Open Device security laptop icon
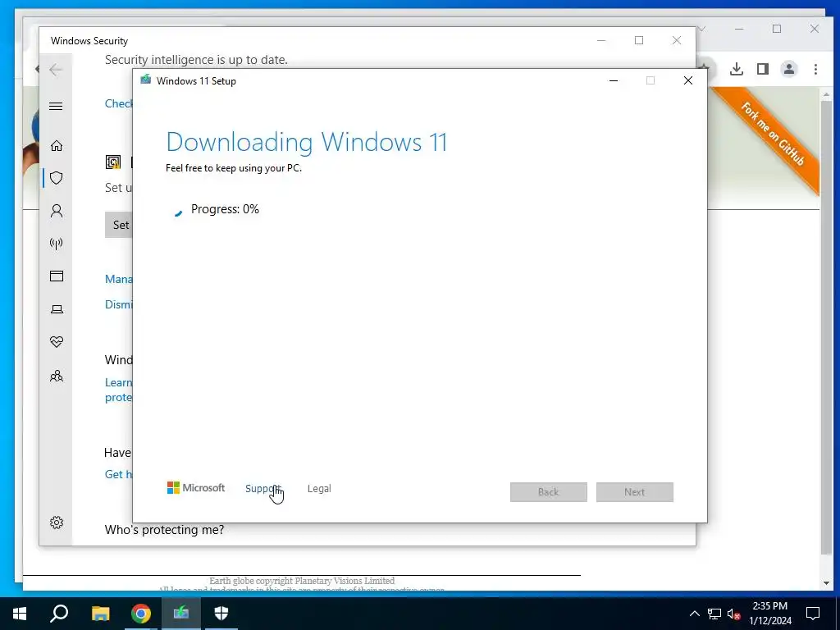Screen dimensions: 840x630 [x=57, y=309]
